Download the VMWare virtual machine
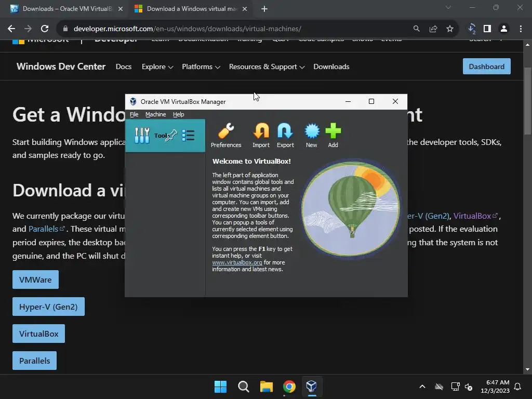This screenshot has height=399, width=532. click(36, 280)
